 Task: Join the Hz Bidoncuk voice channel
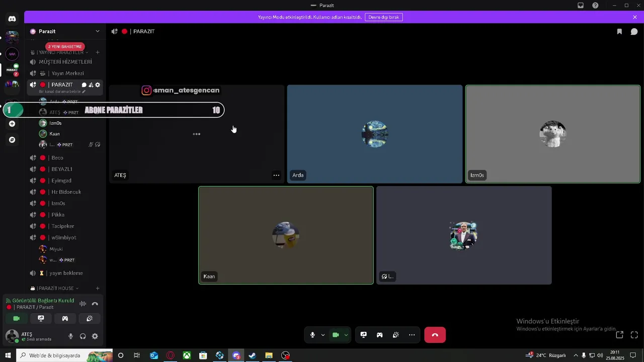coord(65,192)
